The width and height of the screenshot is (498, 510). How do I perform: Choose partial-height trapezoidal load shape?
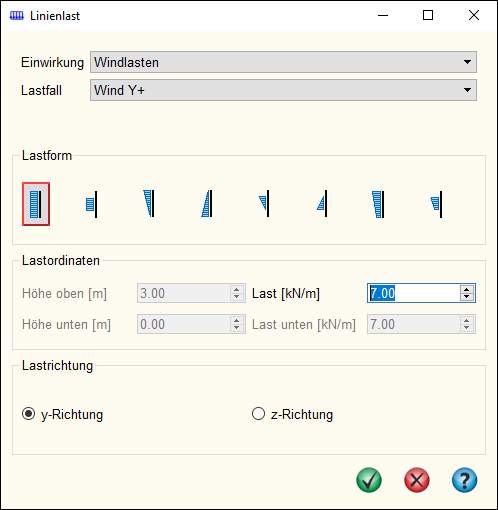tap(436, 204)
